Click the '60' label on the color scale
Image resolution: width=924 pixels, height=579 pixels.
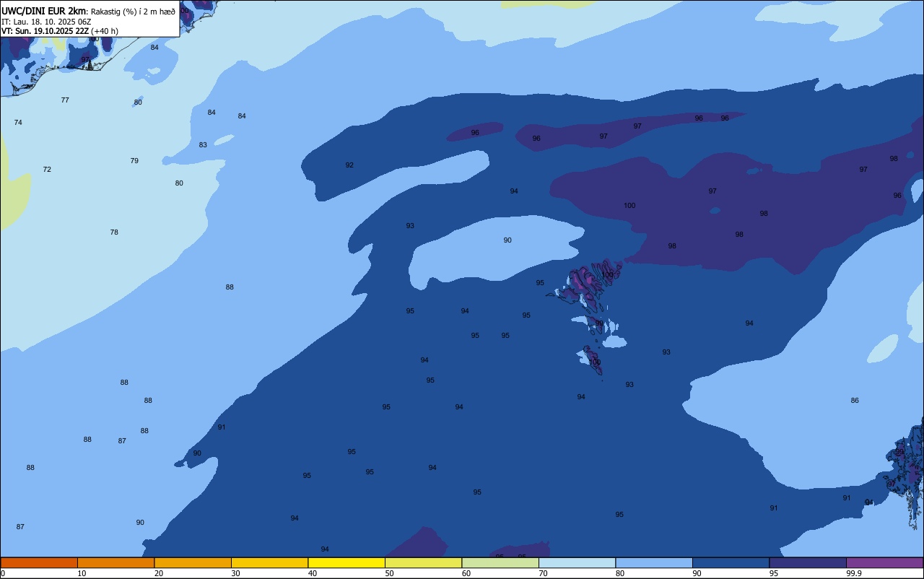pos(466,573)
